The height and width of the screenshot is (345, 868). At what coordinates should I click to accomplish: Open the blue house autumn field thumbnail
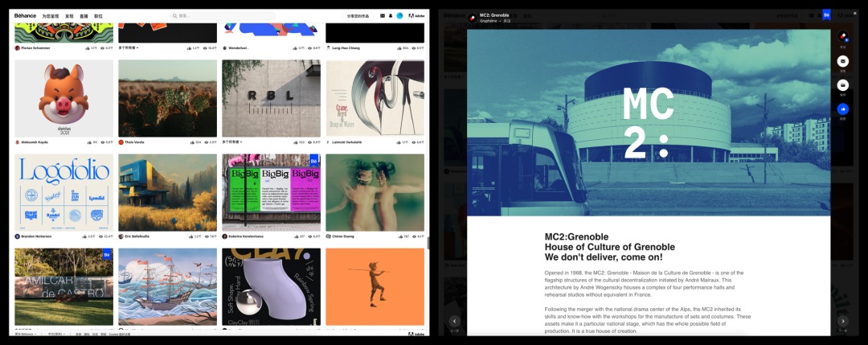[168, 193]
